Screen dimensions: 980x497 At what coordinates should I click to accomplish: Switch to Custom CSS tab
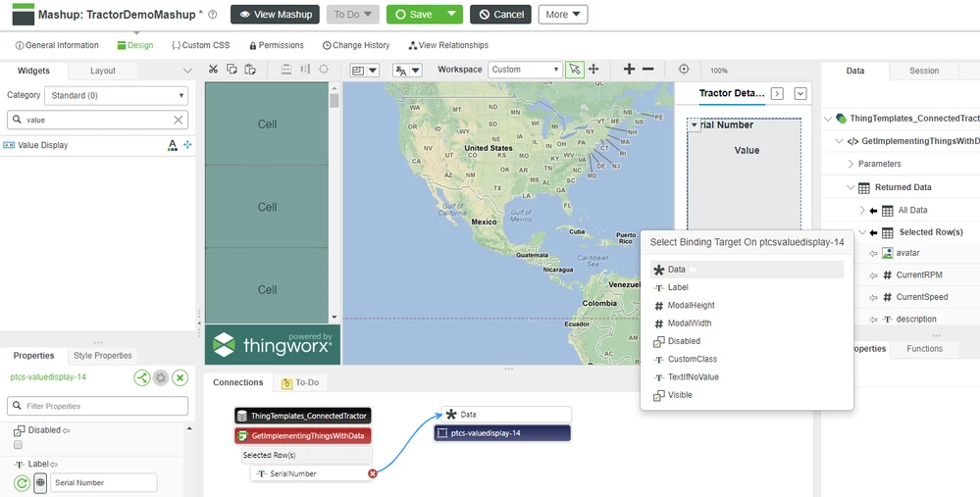[x=201, y=45]
